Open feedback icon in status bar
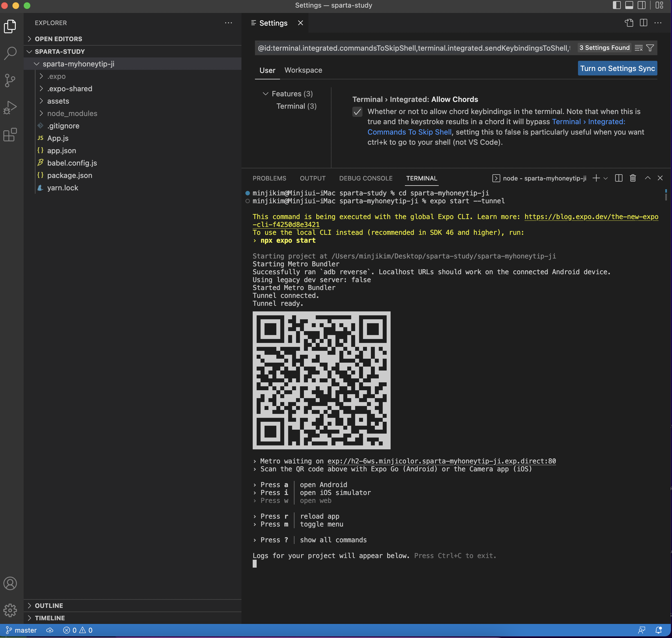The width and height of the screenshot is (672, 638). coord(642,630)
